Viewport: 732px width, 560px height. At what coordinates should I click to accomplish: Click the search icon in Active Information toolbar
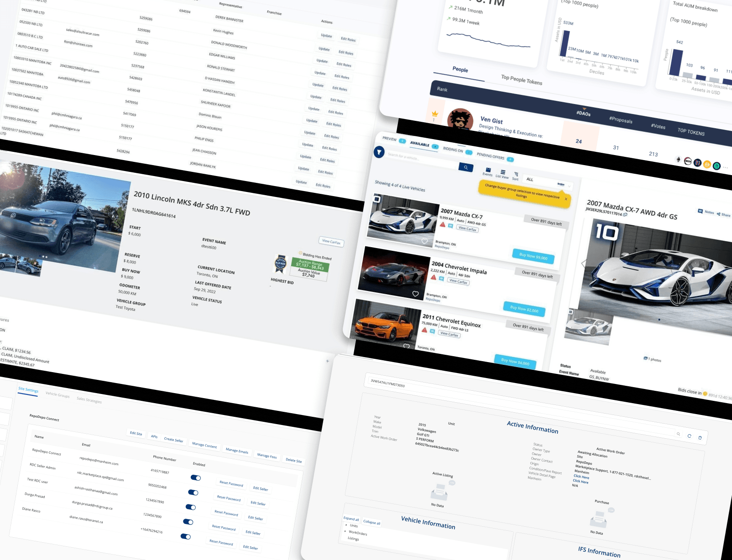(x=678, y=434)
